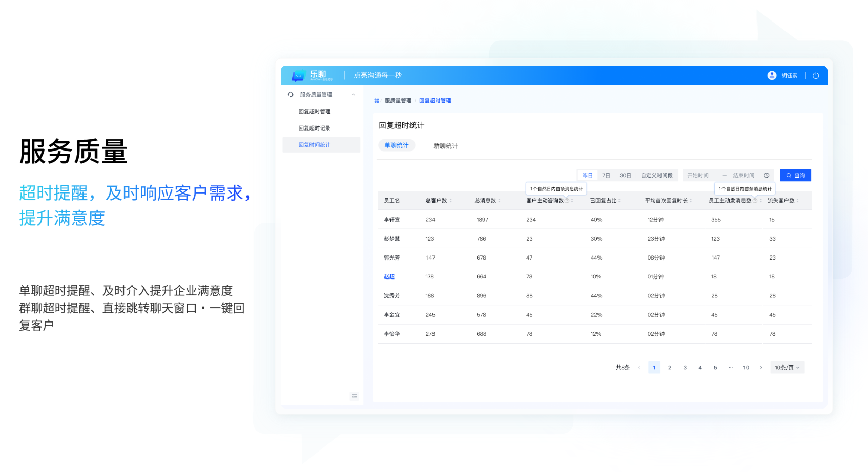Sort by 客户主动咨询数 column
Image resolution: width=868 pixels, height=472 pixels.
(572, 201)
